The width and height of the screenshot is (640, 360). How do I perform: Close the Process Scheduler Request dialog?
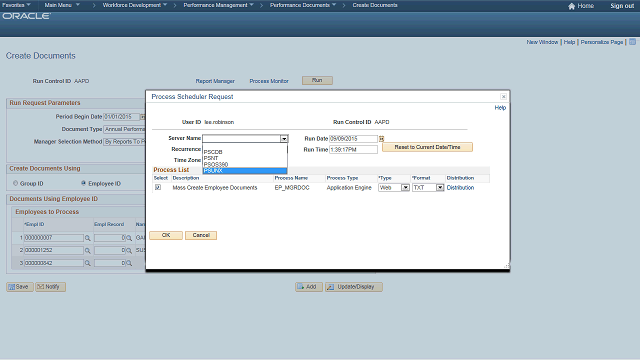click(x=503, y=96)
